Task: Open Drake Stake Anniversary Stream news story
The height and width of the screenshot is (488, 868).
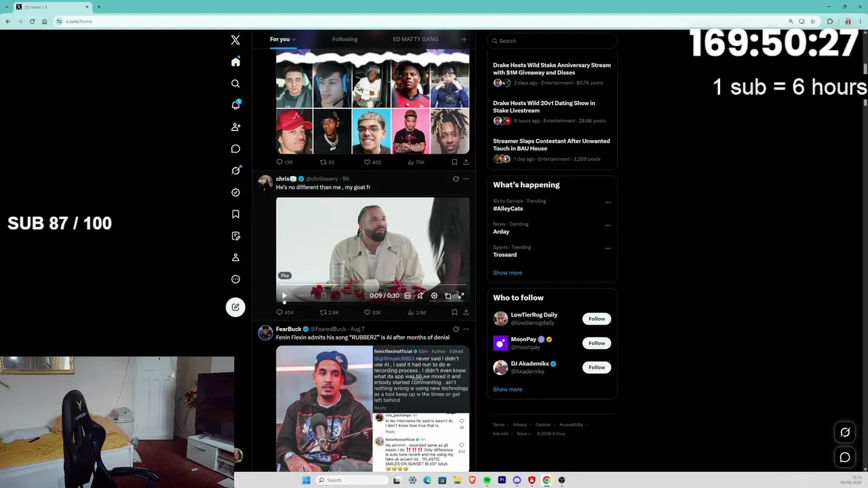Action: 552,69
